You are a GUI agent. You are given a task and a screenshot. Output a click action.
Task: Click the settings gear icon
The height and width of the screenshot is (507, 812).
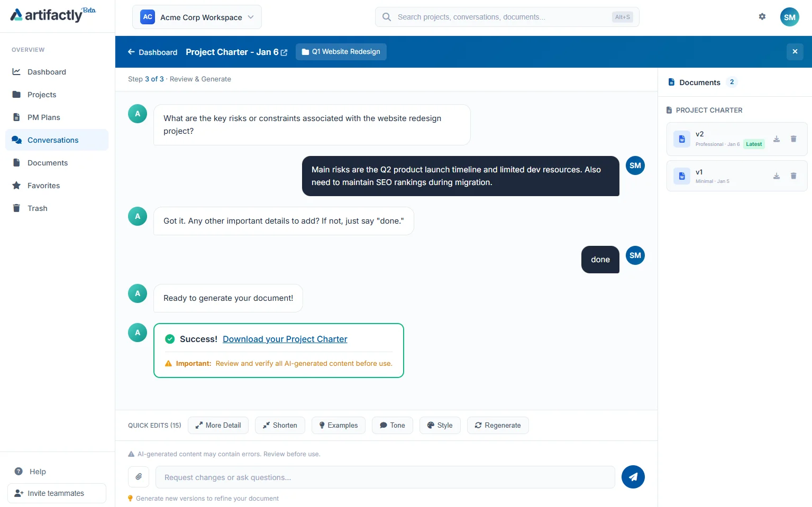(762, 17)
